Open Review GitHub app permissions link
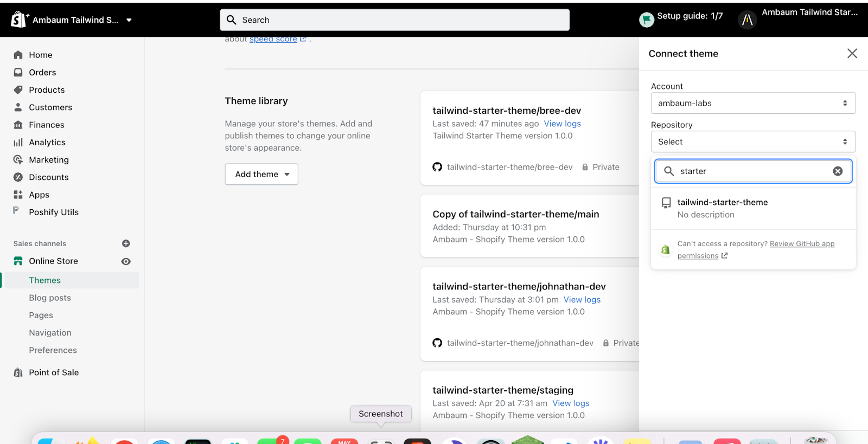Screen dimensions: 868x444 [x=756, y=250]
